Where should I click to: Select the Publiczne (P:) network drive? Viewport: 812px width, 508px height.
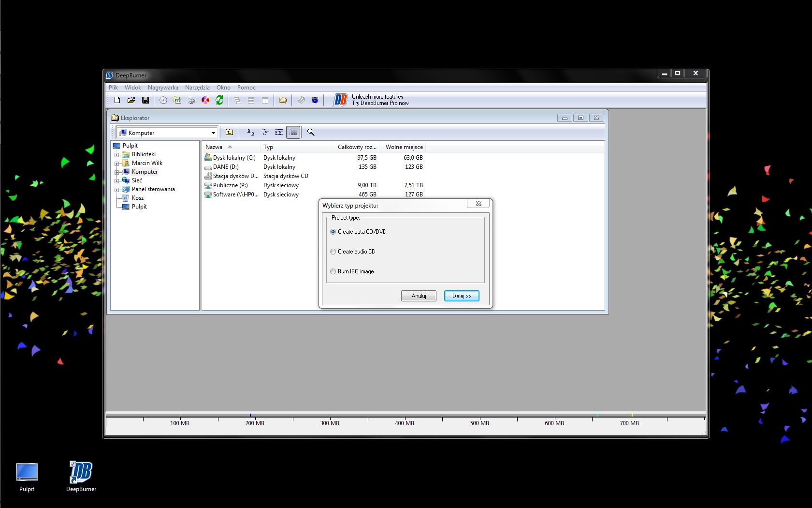point(313,185)
